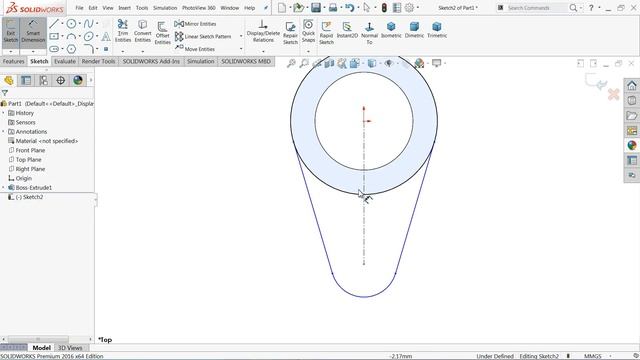Open the DisplayManager panel tab
The width and height of the screenshot is (640, 360).
click(x=78, y=80)
